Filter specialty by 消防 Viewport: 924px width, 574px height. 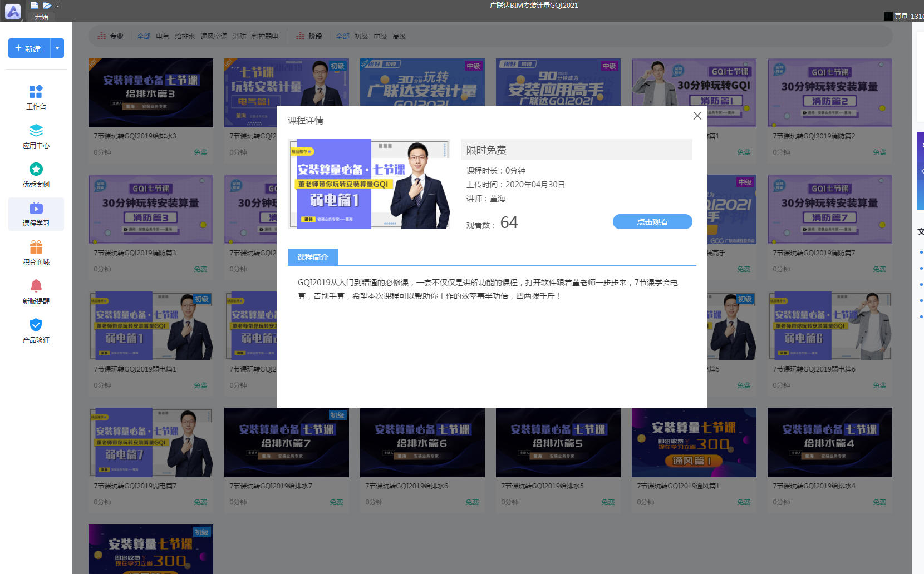click(239, 37)
